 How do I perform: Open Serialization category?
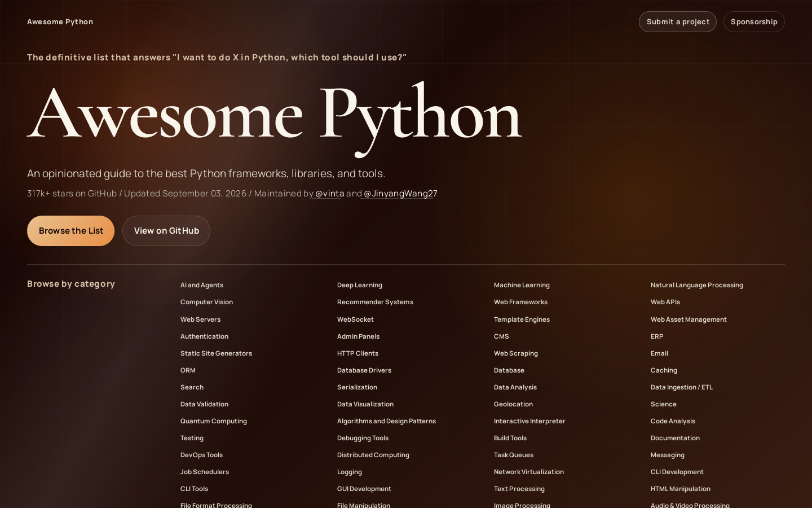click(357, 387)
